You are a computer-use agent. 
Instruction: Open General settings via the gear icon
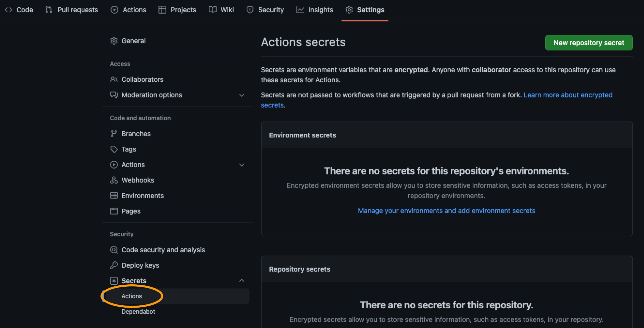click(x=114, y=41)
